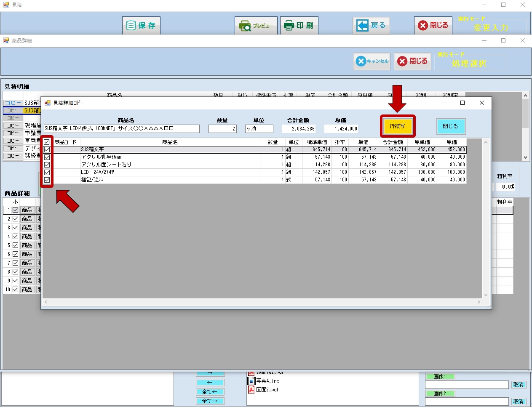This screenshot has width=532, height=407.
Task: Click the 数量 quantity input field
Action: click(222, 129)
